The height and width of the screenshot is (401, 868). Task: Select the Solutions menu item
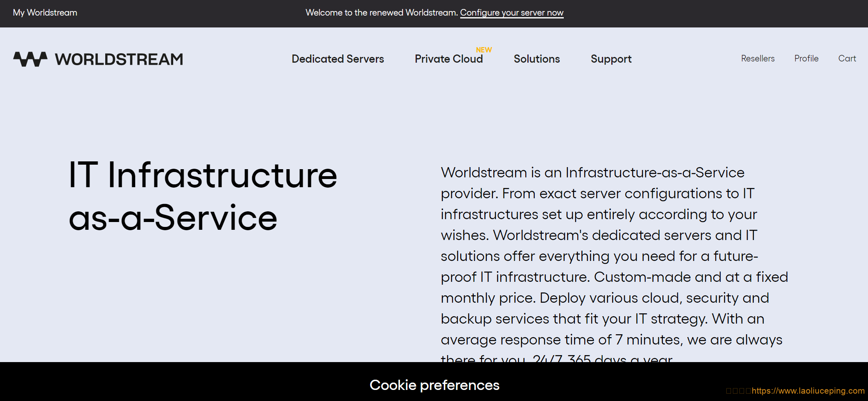[537, 59]
